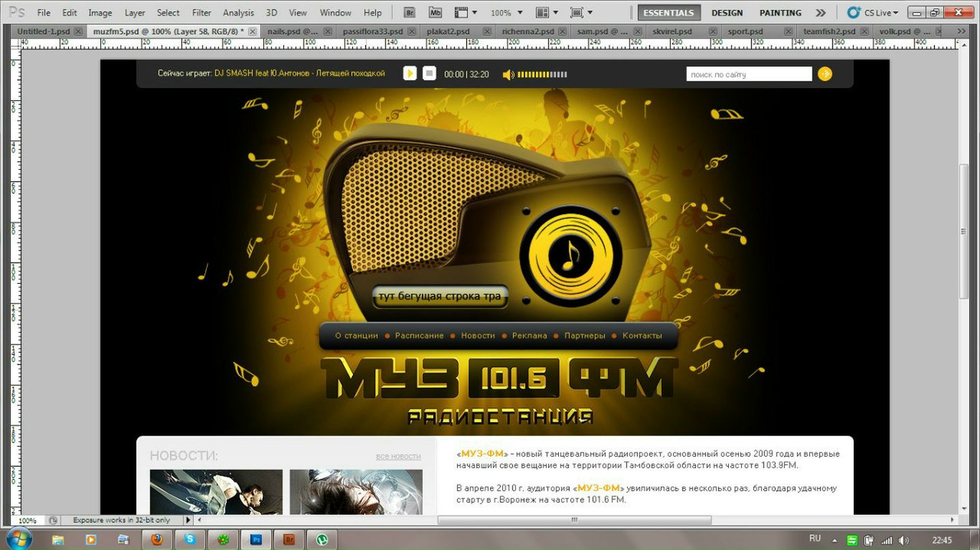Click the vertical scrollbar thumb
This screenshot has width=980, height=550.
[x=964, y=232]
